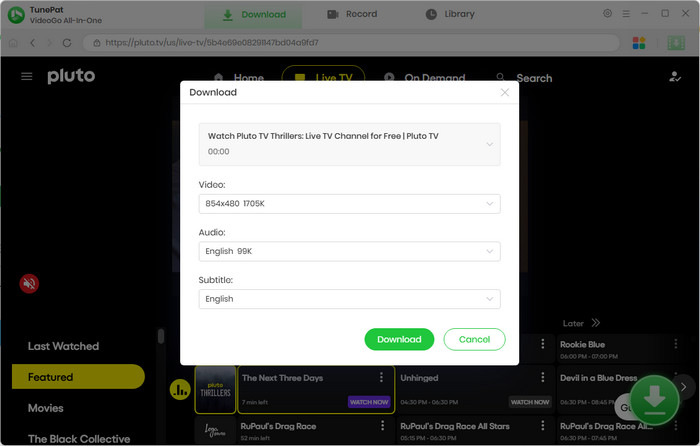Screen dimensions: 700x446
Task: Click the address bar URL field
Action: 351,43
